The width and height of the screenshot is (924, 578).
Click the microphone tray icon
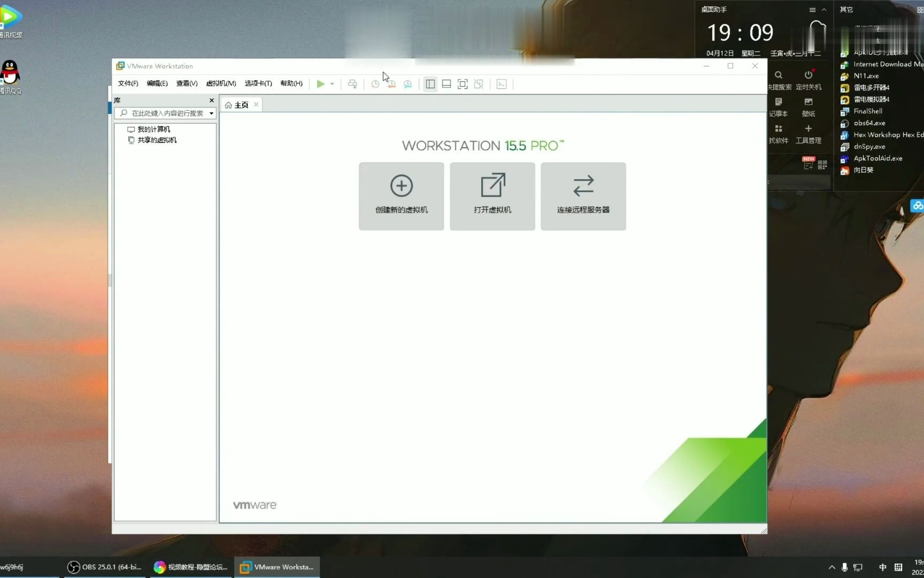tap(844, 567)
